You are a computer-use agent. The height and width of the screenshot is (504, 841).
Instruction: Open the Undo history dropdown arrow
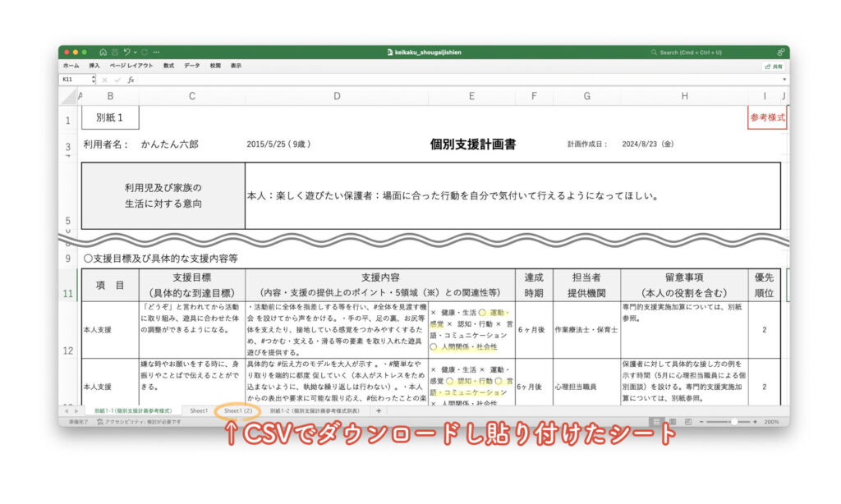135,53
